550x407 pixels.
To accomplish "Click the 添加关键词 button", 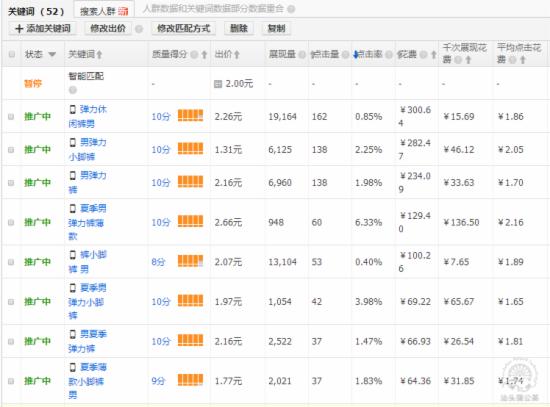I will tap(43, 28).
